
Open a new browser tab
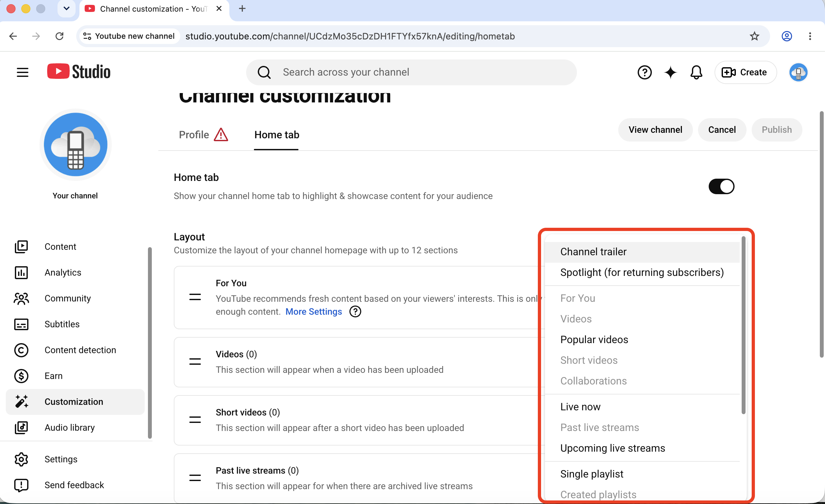pos(242,9)
